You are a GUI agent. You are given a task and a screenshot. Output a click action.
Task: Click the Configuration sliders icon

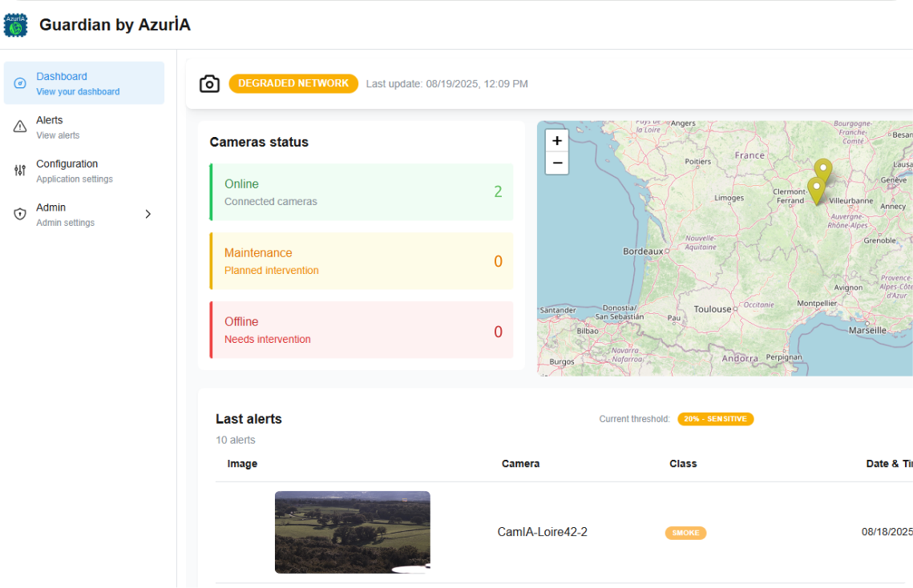pyautogui.click(x=21, y=171)
